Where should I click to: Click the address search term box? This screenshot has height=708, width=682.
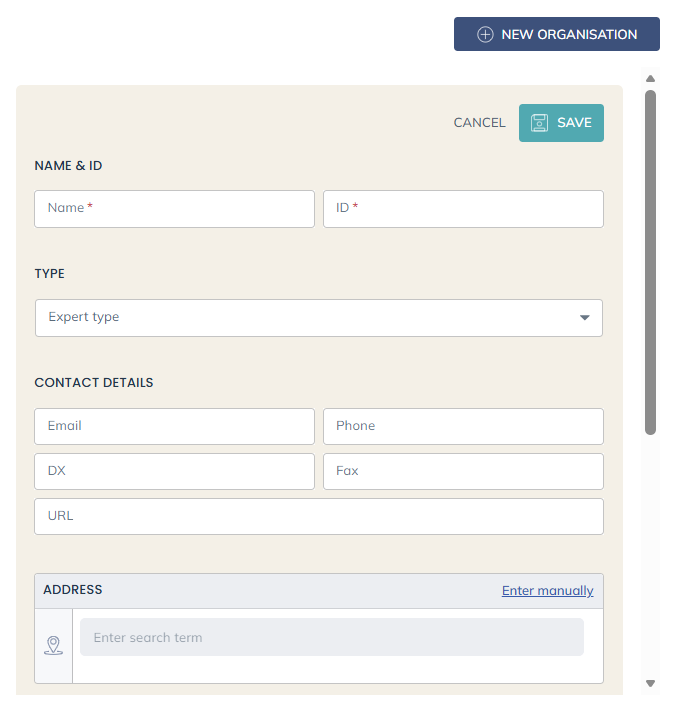[x=331, y=637]
